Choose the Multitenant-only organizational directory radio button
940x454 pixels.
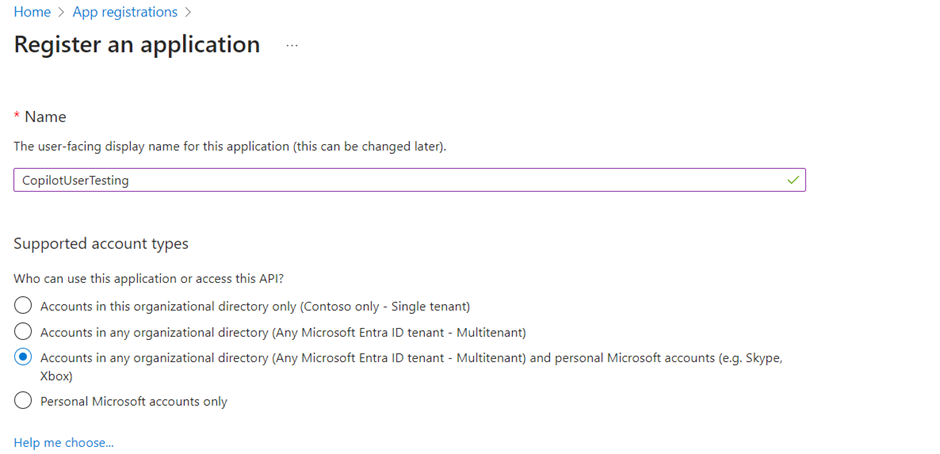pos(24,331)
